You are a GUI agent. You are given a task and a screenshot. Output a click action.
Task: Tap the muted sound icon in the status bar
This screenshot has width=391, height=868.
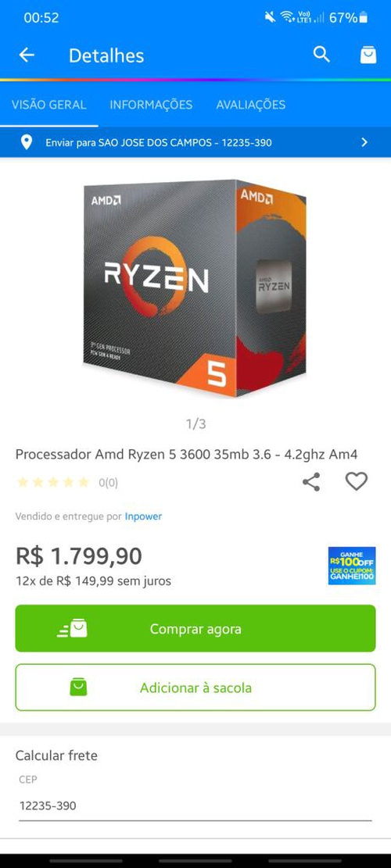[x=270, y=17]
